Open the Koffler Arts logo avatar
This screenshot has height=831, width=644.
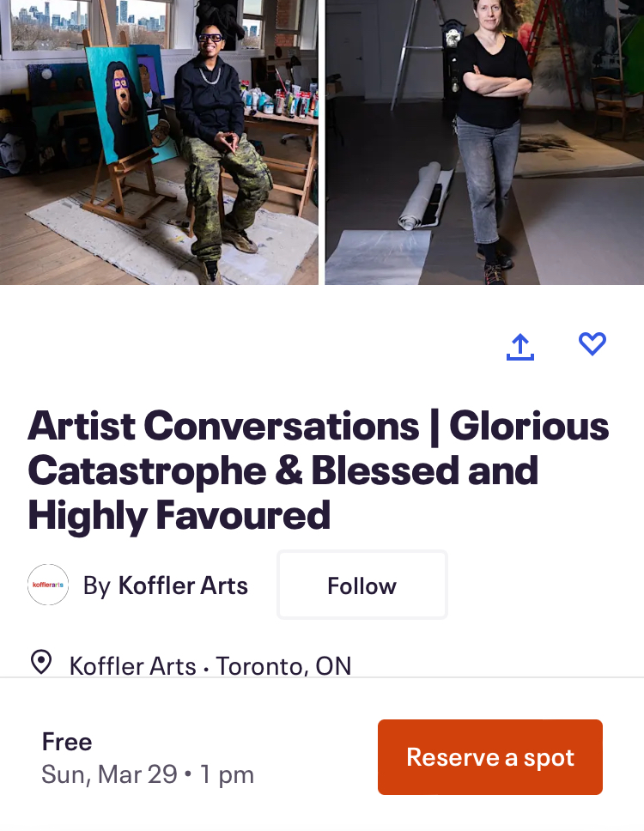[x=48, y=585]
